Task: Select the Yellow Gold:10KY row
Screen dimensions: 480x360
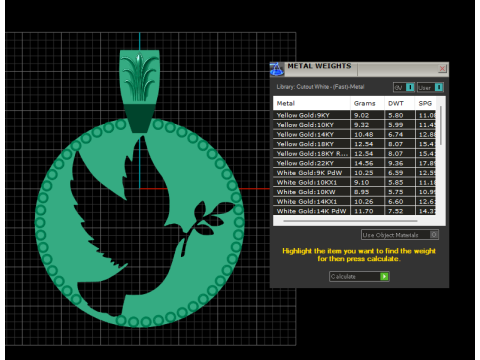Action: coord(354,125)
